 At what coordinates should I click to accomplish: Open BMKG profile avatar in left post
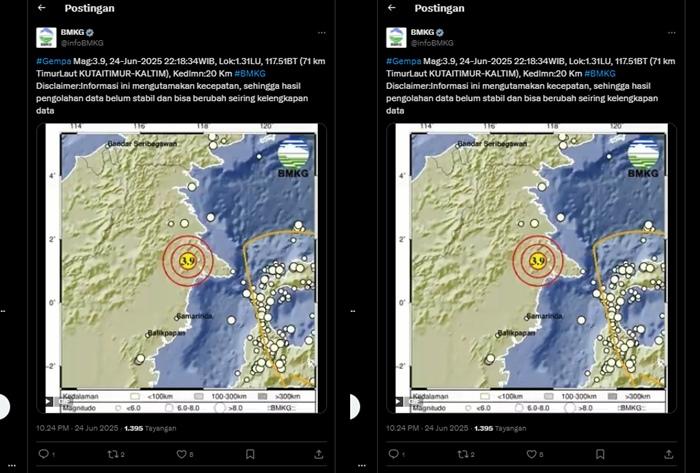click(x=46, y=37)
